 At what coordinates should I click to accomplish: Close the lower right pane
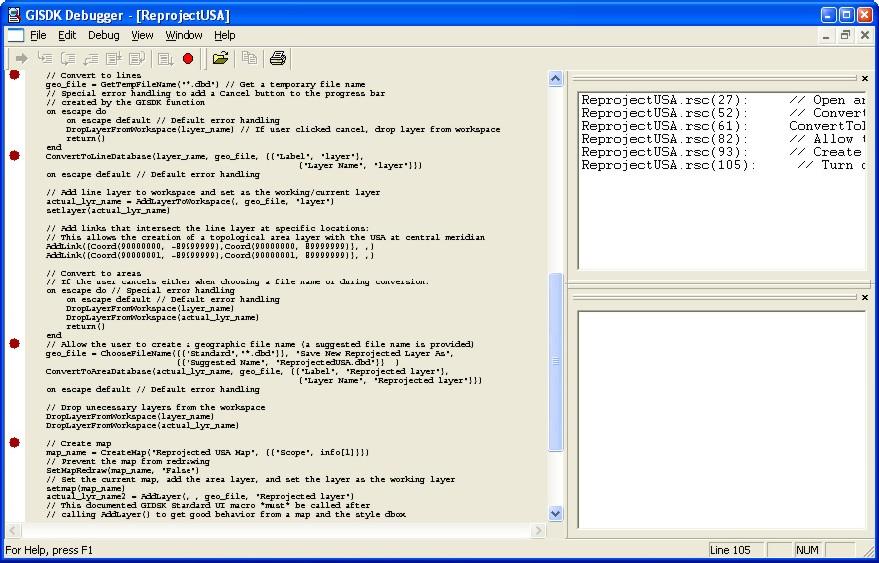865,297
